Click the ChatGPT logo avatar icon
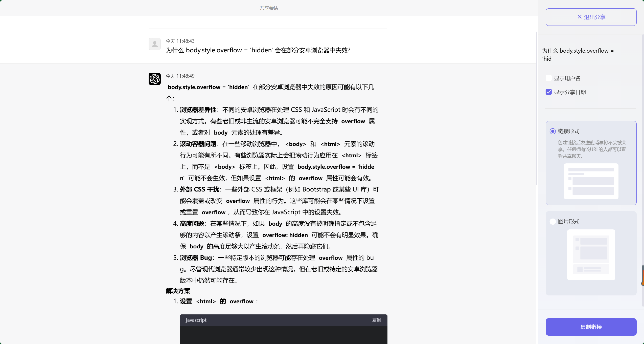 (x=154, y=79)
